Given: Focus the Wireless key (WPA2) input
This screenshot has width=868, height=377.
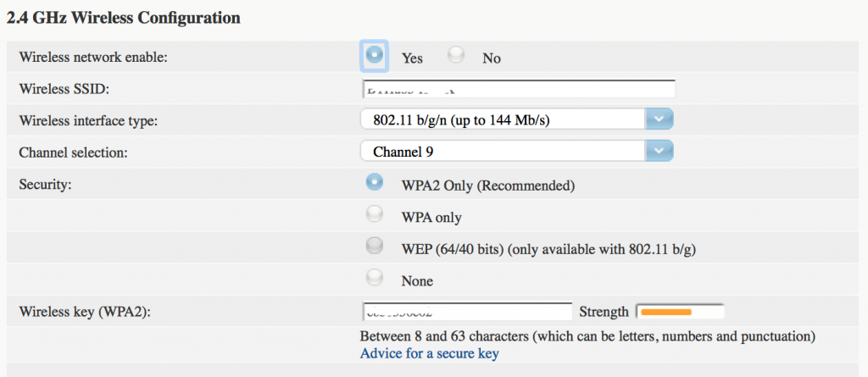Looking at the screenshot, I should click(467, 312).
